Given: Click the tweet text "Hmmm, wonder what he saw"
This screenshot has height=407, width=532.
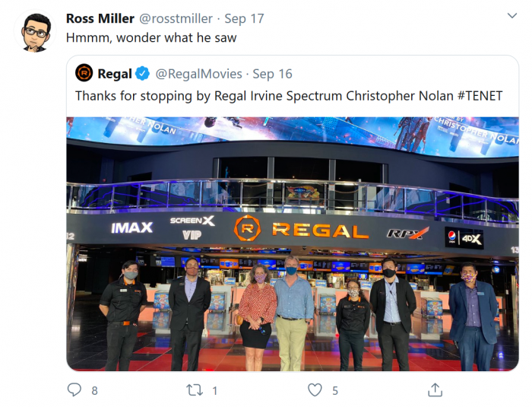Looking at the screenshot, I should click(150, 37).
